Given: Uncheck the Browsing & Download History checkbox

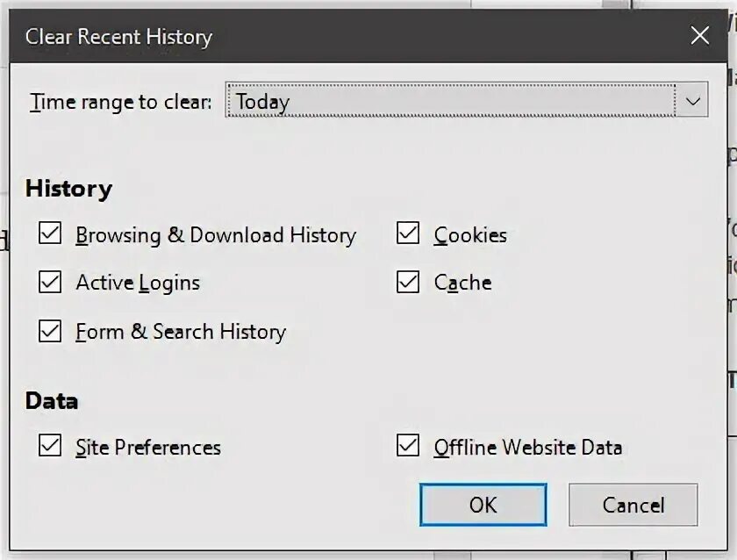Looking at the screenshot, I should point(50,234).
